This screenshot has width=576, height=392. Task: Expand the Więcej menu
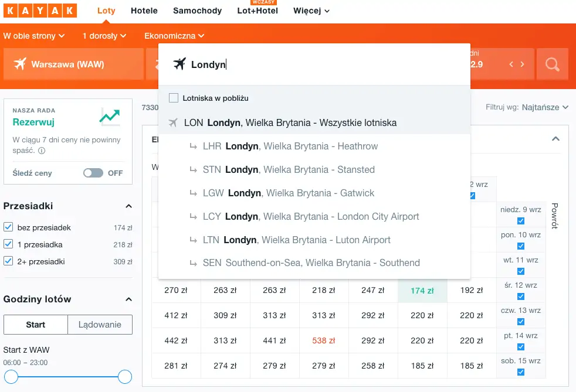[x=311, y=11]
